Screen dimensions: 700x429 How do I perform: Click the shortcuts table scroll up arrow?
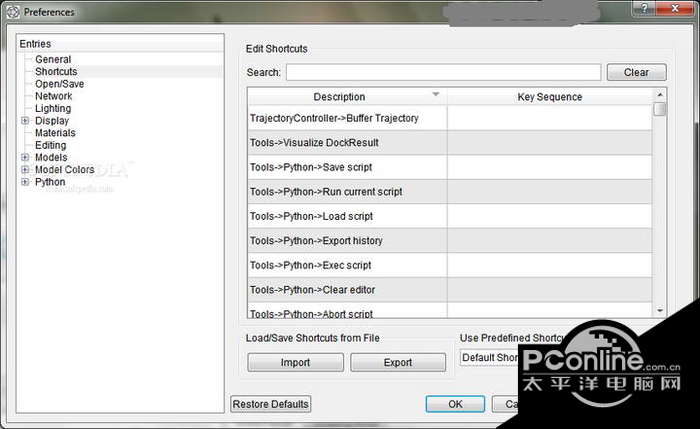tap(660, 95)
